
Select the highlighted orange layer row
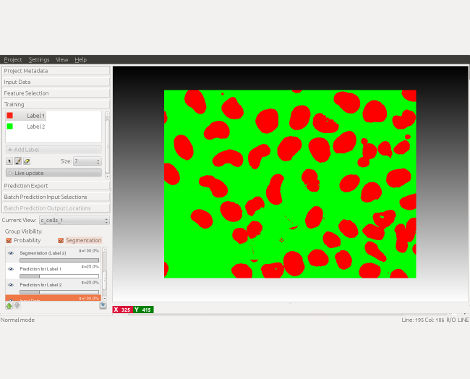(x=53, y=298)
